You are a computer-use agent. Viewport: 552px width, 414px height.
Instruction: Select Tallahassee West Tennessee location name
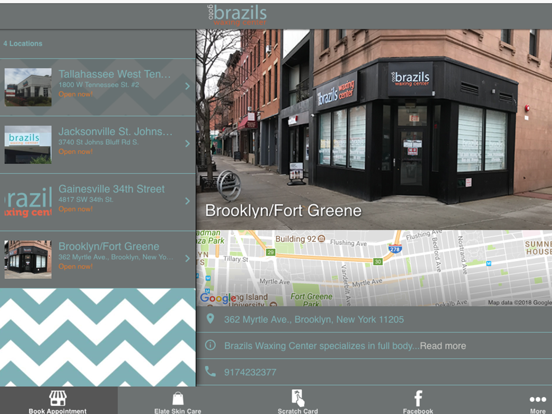coord(114,74)
